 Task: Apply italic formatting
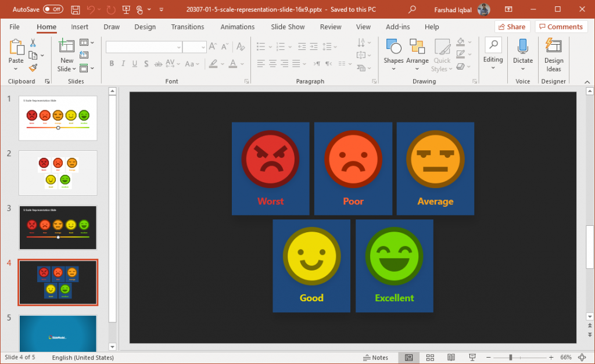tap(123, 64)
